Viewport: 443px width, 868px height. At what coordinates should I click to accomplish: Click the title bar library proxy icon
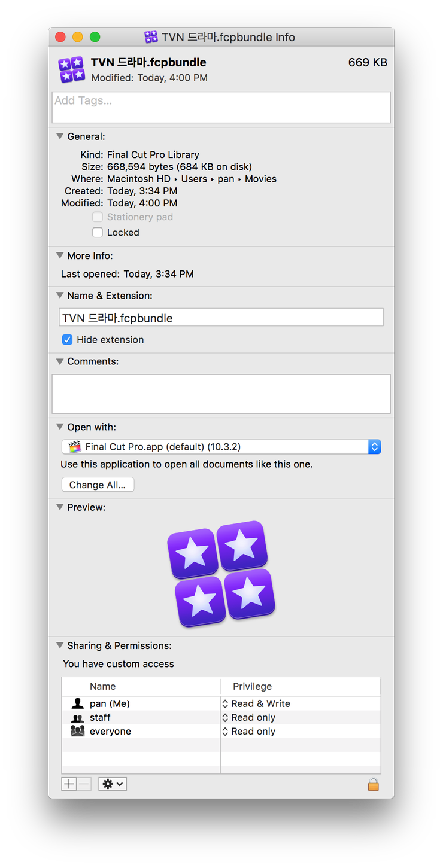(151, 37)
